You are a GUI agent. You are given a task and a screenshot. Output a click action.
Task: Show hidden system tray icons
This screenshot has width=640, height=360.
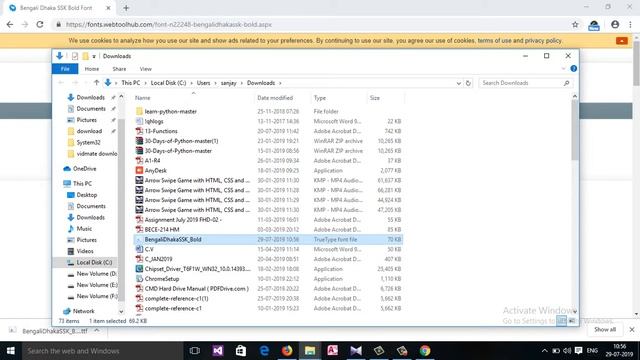tap(544, 351)
